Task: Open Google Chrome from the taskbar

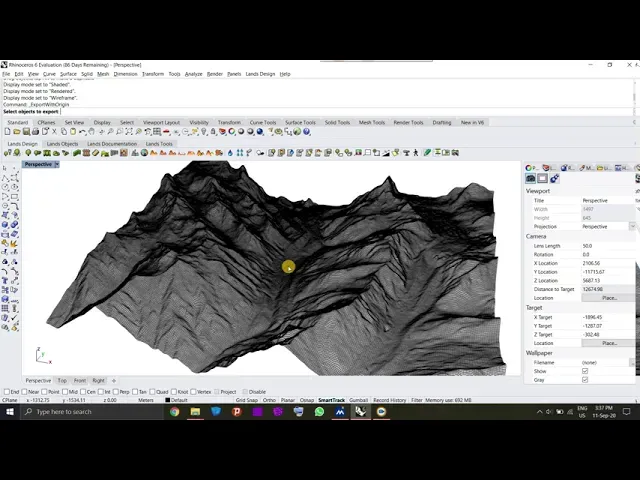Action: pos(174,411)
